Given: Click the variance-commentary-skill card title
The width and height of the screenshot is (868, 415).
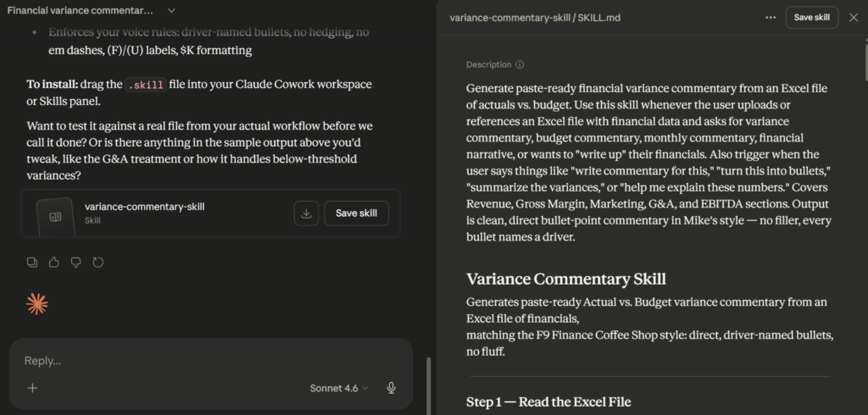Looking at the screenshot, I should coord(144,207).
